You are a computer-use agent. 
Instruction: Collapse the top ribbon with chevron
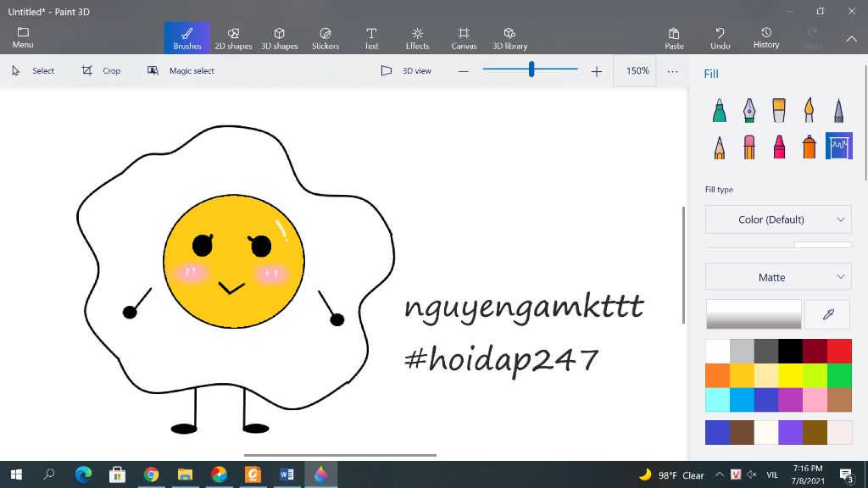click(851, 39)
